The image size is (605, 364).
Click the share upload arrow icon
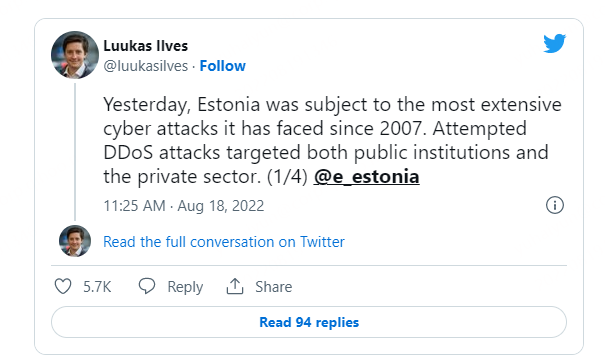(235, 286)
